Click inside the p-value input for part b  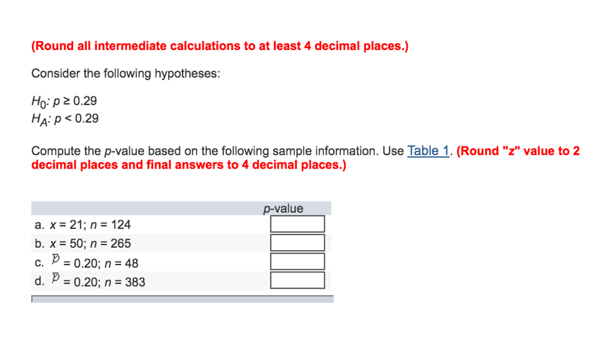point(297,242)
